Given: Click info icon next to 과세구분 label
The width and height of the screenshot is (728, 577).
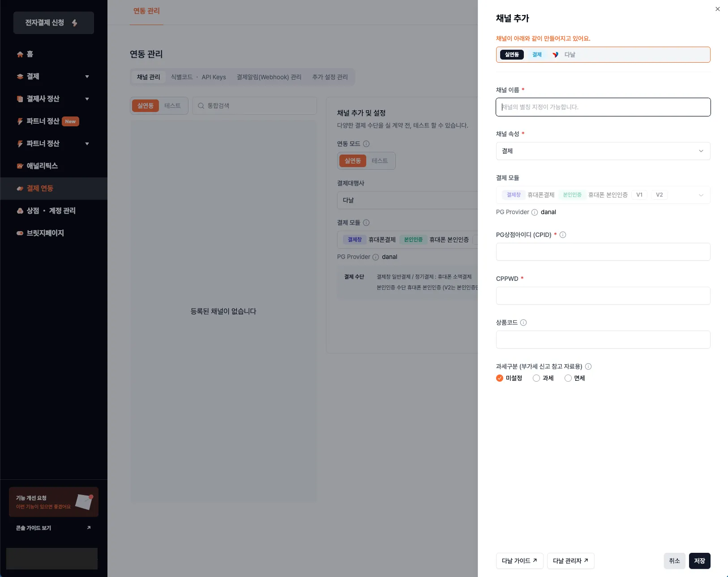Looking at the screenshot, I should (588, 366).
